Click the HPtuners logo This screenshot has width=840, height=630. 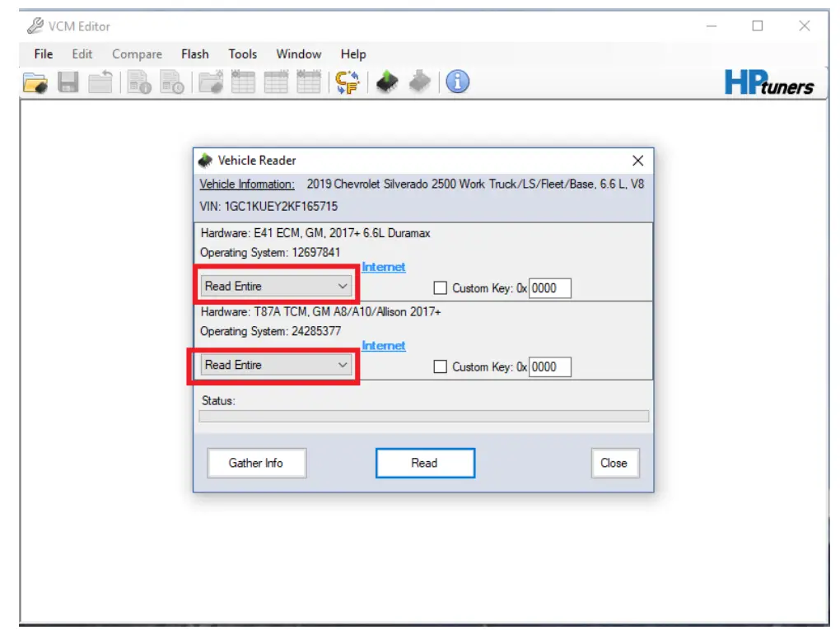click(772, 82)
